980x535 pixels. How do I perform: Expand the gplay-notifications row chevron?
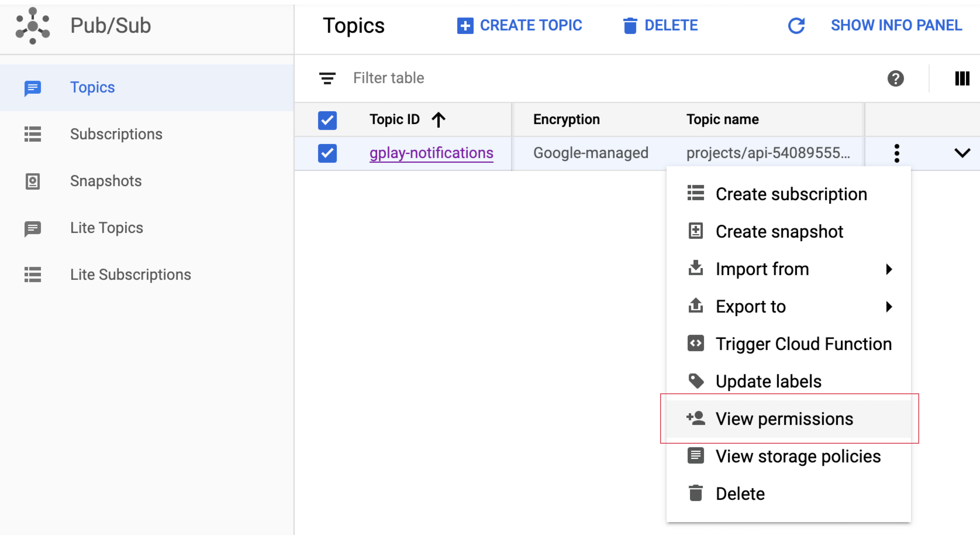[962, 153]
